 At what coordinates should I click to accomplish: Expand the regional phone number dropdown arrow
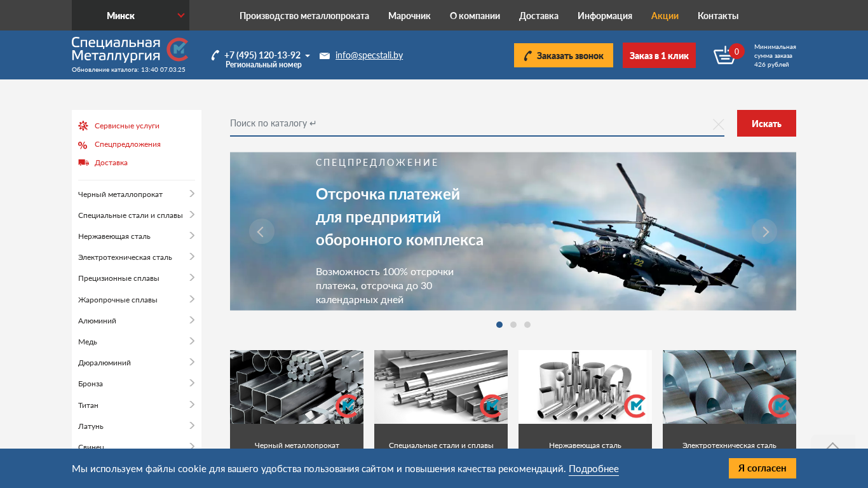(x=308, y=56)
